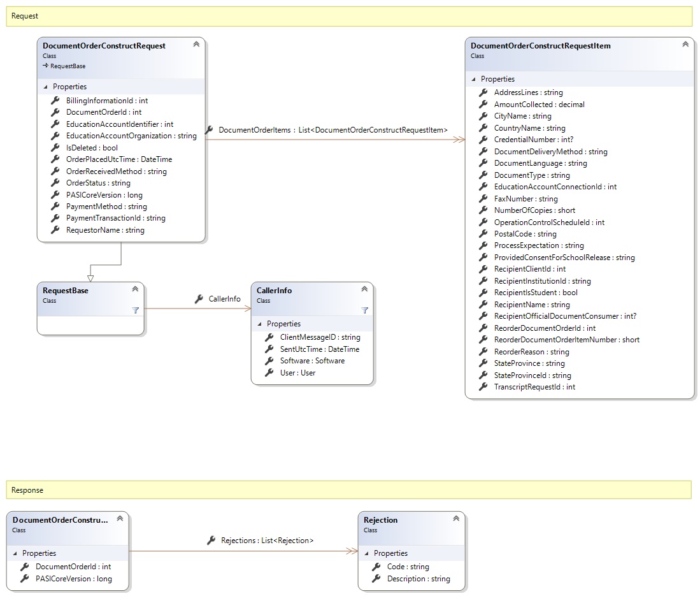
Task: Select the RecipientOfficialDocumentConsumer property
Action: [x=565, y=316]
